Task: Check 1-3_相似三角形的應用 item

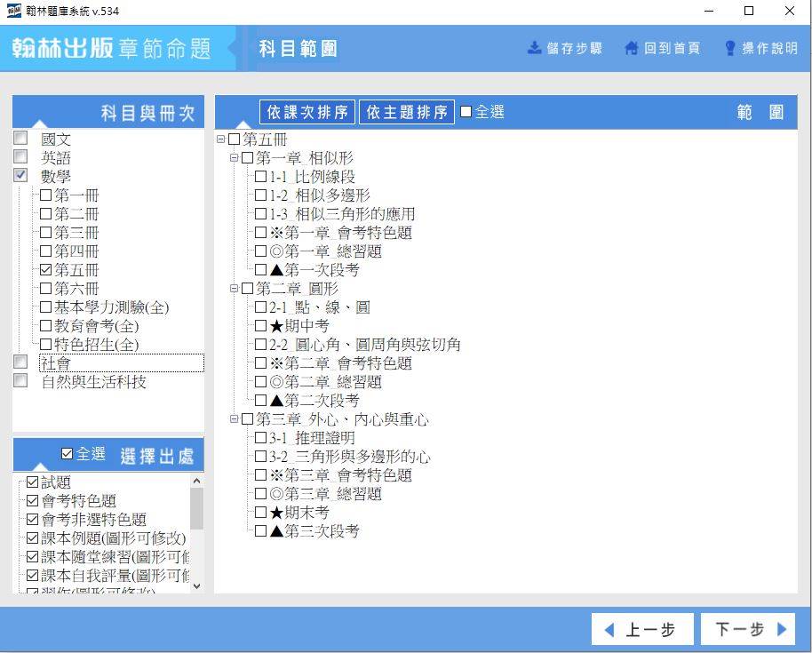Action: [260, 214]
